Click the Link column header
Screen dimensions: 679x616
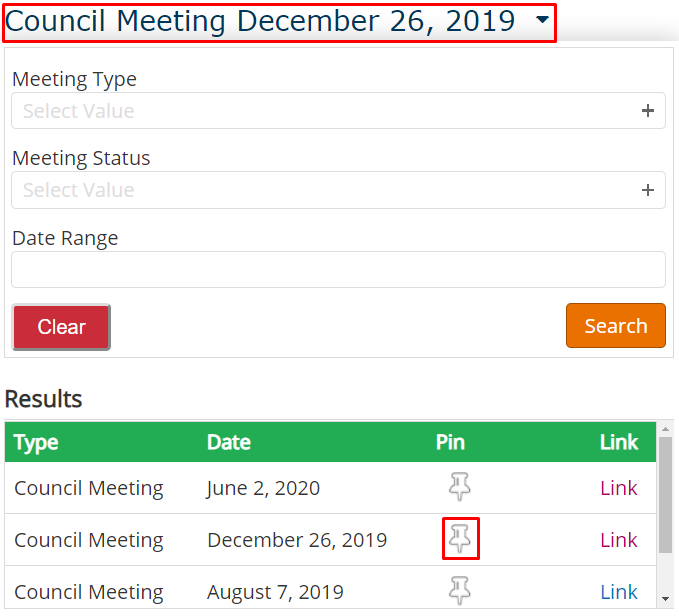(x=619, y=442)
